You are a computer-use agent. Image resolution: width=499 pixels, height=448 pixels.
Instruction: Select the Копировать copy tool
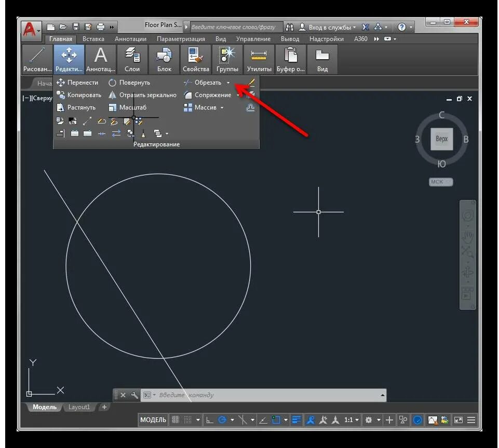point(78,95)
